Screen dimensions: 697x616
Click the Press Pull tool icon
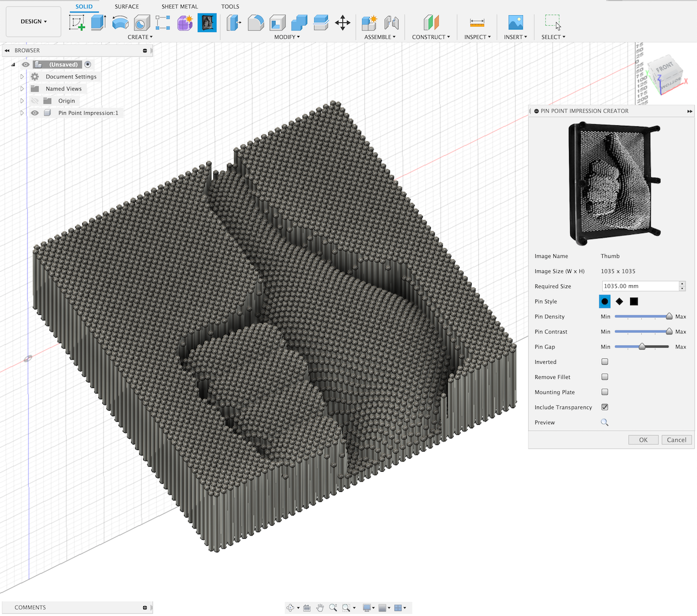click(234, 22)
